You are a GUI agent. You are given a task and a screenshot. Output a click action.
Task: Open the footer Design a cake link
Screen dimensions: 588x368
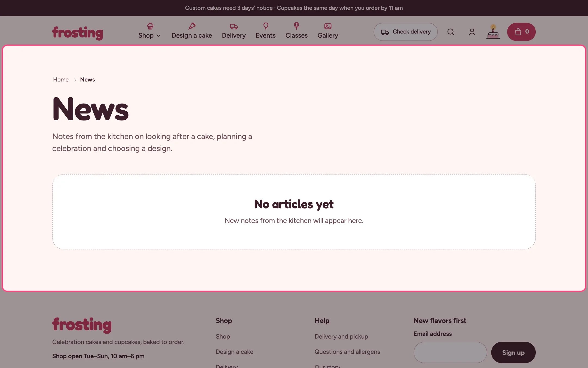click(x=234, y=352)
